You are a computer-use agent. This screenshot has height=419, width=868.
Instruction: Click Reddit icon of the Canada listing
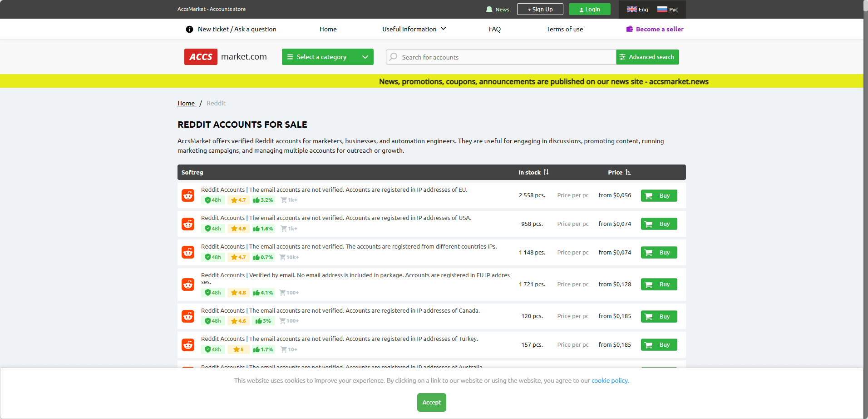[188, 316]
